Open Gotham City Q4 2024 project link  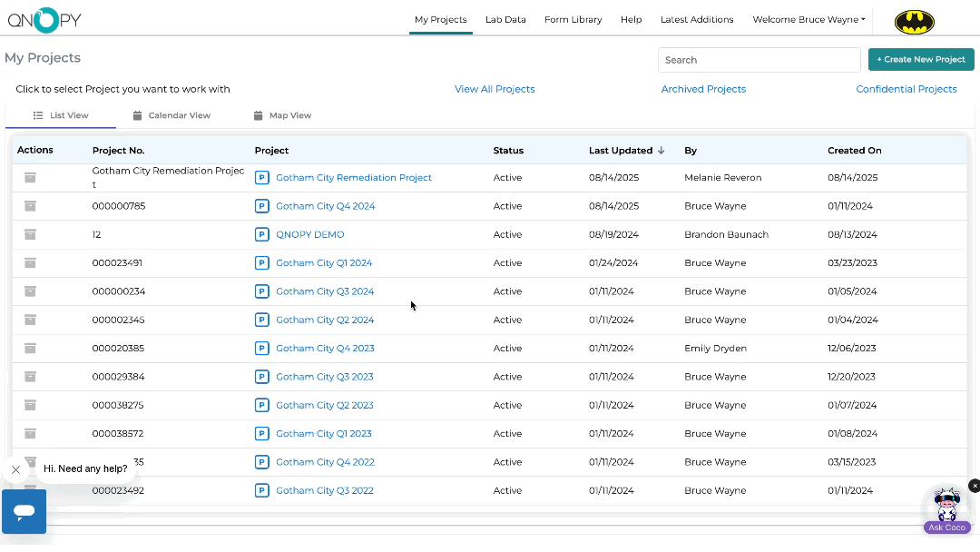point(326,206)
